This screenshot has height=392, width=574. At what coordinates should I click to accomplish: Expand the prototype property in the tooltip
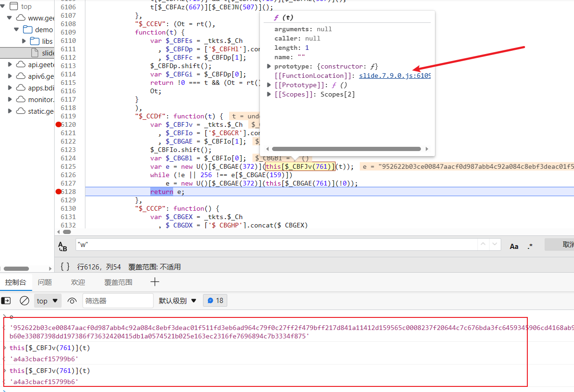[269, 66]
